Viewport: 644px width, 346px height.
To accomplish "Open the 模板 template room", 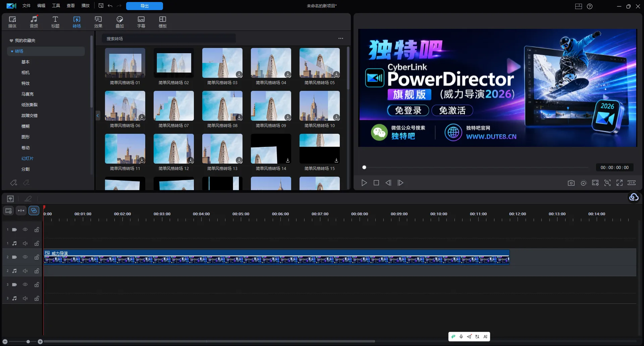I will point(163,22).
